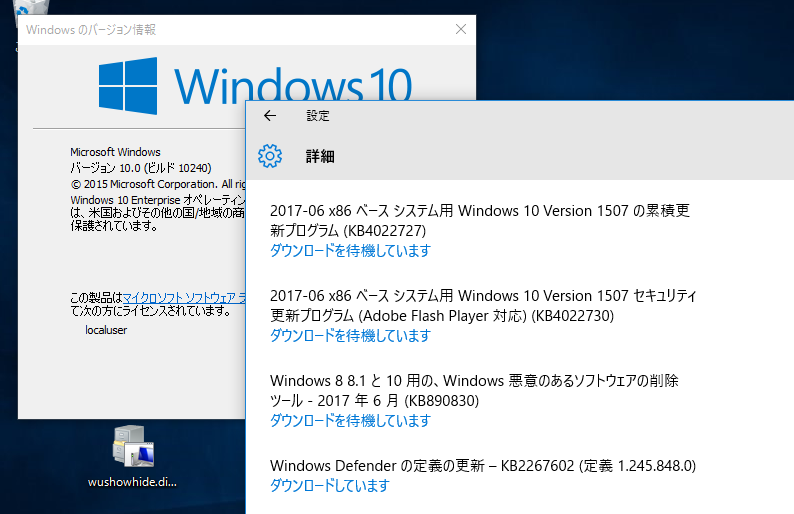Click ダウンロードを待機しています under KB890830
The image size is (794, 514).
pos(350,421)
